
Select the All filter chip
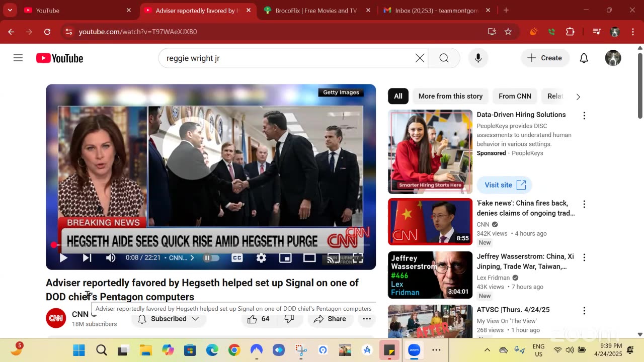[x=398, y=96]
